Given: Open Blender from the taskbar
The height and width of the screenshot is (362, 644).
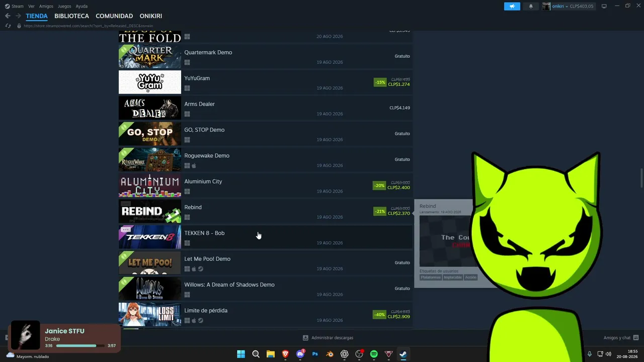Looking at the screenshot, I should (x=330, y=354).
